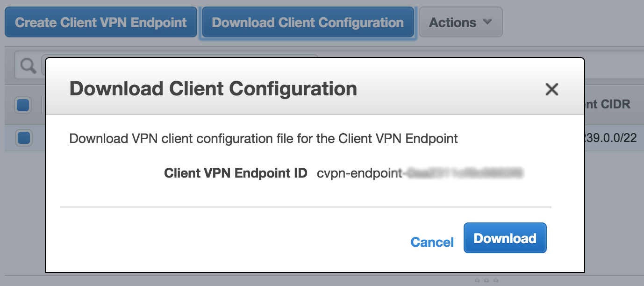Dismiss dialog via Cancel link
This screenshot has height=286, width=644.
pyautogui.click(x=432, y=242)
